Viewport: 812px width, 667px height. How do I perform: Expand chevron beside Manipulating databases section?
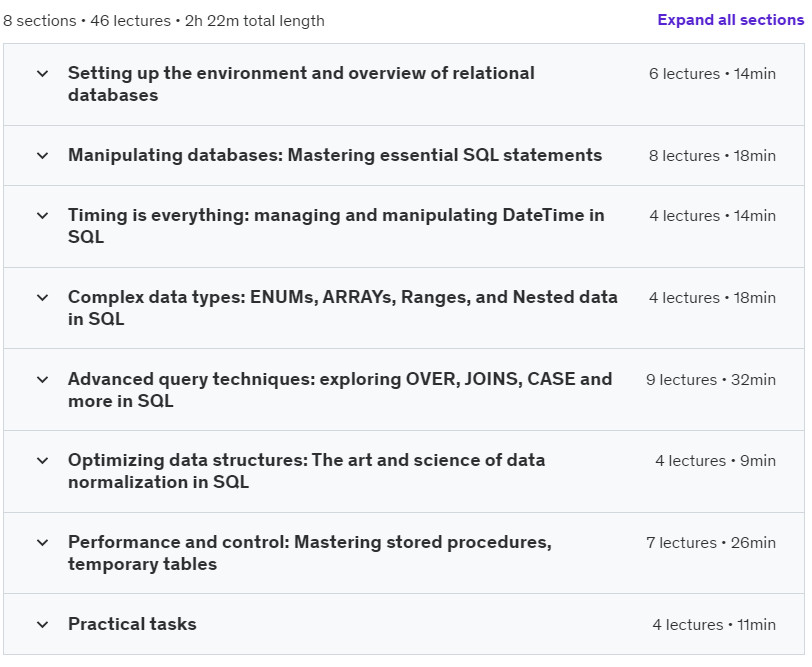(x=43, y=156)
